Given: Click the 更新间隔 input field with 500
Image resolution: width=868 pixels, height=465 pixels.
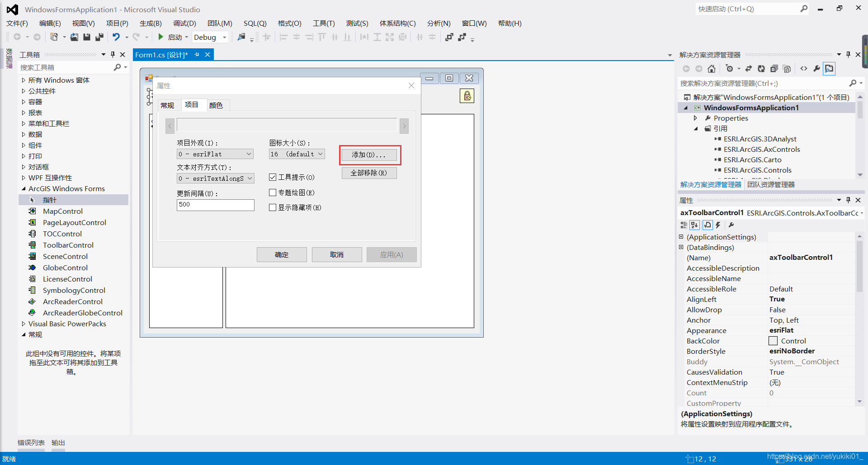Looking at the screenshot, I should 215,205.
